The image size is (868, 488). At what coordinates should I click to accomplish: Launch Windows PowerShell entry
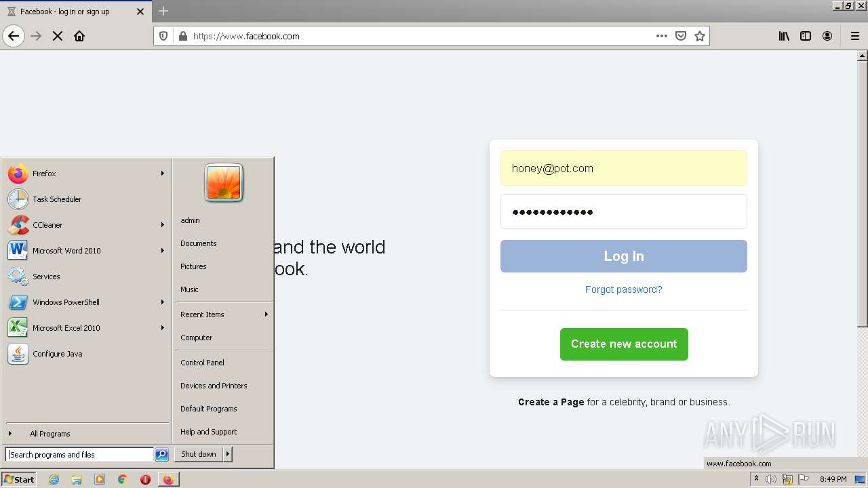pos(86,302)
